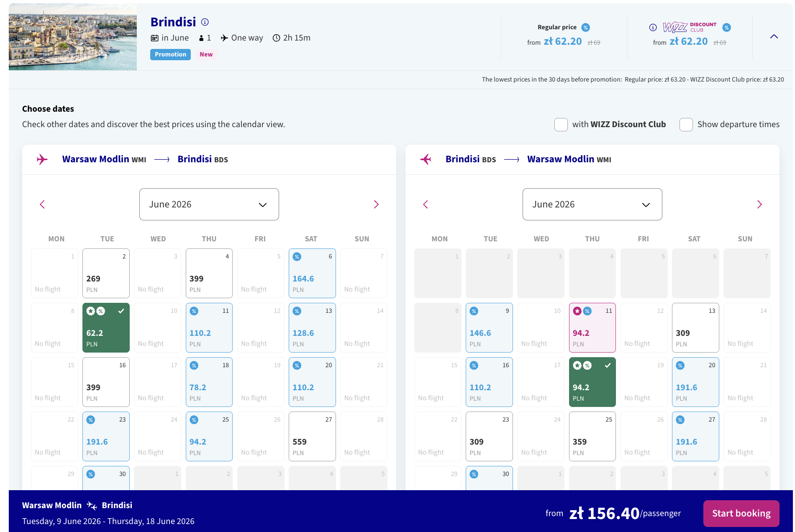Open the outbound June 2026 month dropdown
This screenshot has width=795, height=532.
tap(209, 205)
